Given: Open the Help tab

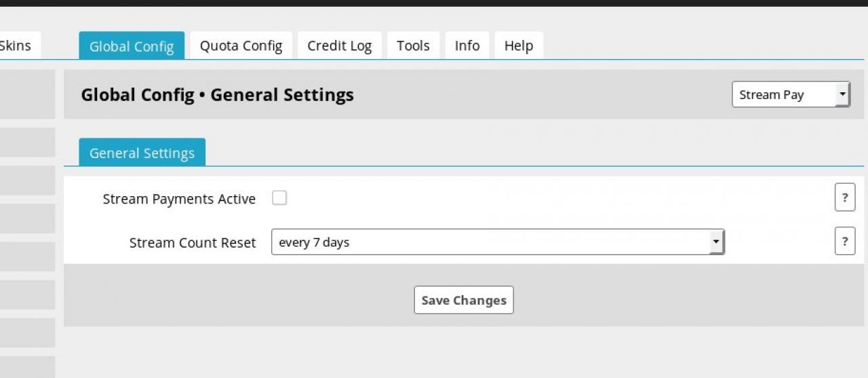Looking at the screenshot, I should point(519,46).
